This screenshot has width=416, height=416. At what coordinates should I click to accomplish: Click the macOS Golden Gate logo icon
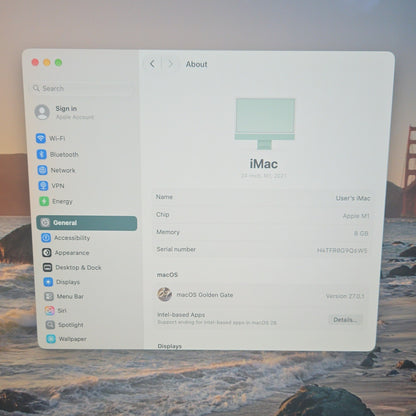click(x=164, y=294)
